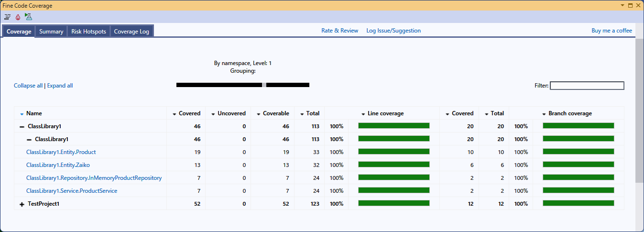Screen dimensions: 644x232
Task: Sort by the Line coverage column header
Action: click(x=382, y=113)
